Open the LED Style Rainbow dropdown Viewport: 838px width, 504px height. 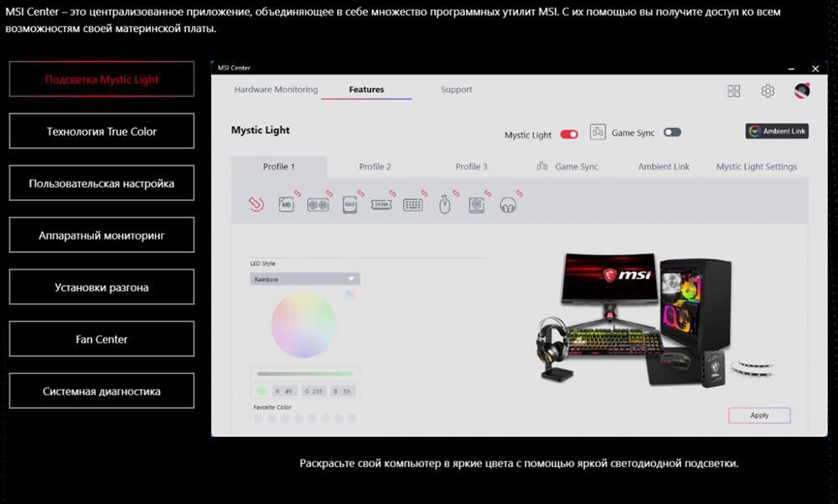[x=305, y=279]
